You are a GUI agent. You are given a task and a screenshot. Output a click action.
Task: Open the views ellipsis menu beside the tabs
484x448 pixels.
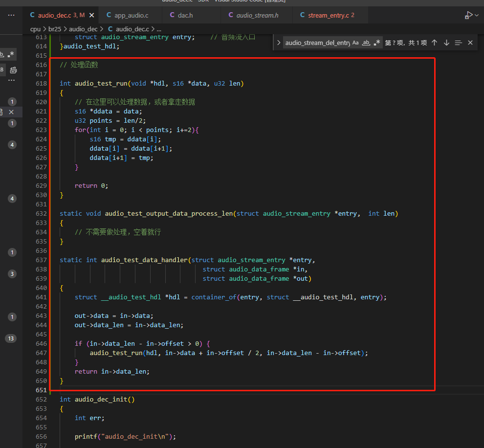pos(11,15)
